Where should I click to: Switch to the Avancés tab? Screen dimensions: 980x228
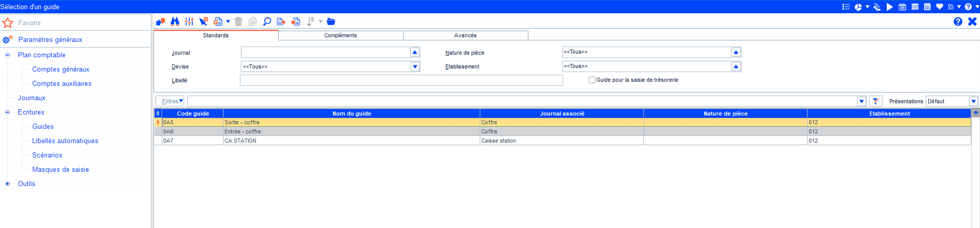465,35
